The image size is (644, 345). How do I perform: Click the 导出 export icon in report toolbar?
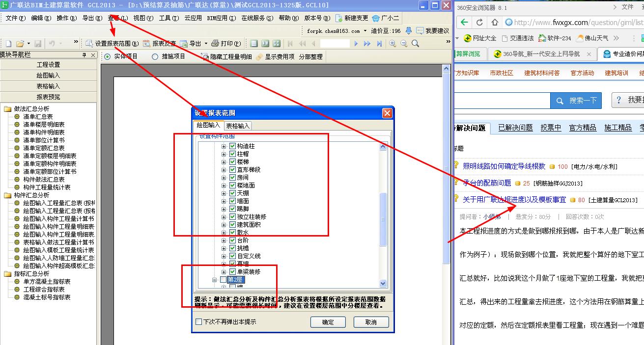tap(184, 44)
